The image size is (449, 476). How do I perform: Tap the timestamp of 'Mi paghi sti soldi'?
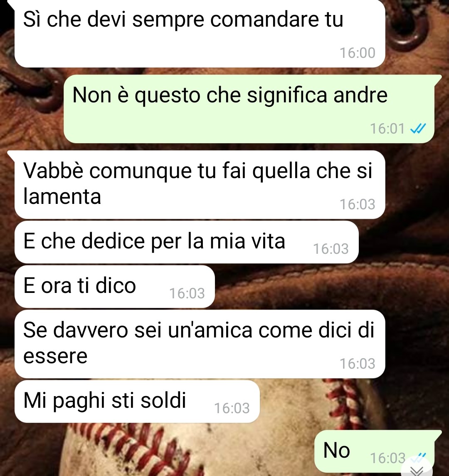[x=232, y=408]
